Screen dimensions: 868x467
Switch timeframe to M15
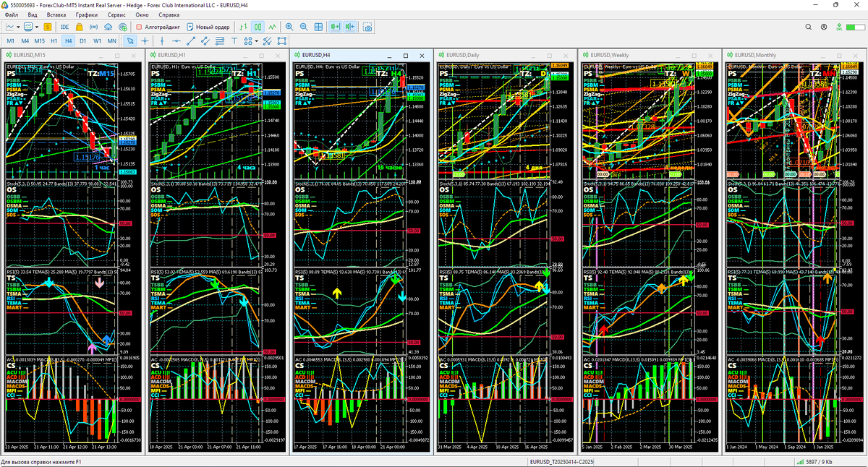tap(39, 41)
